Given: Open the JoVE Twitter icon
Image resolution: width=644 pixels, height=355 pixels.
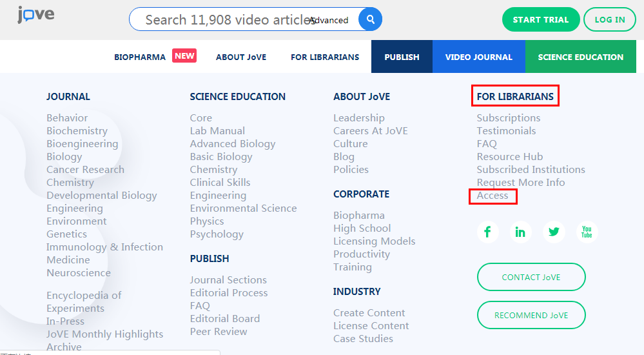Looking at the screenshot, I should (x=554, y=232).
